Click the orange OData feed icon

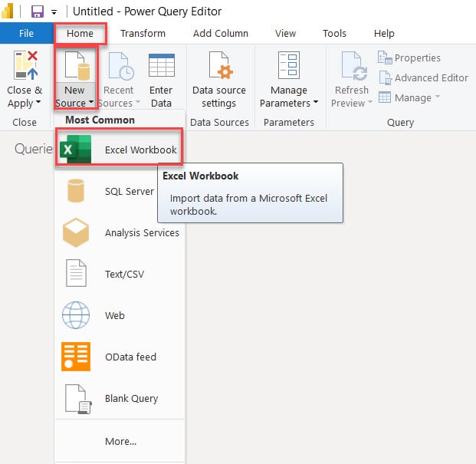point(76,357)
